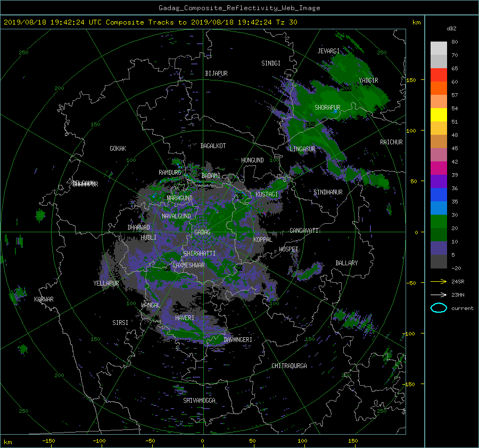Click the white 23MN arrow legend icon
Screen dimensions: 479x448
(x=439, y=295)
